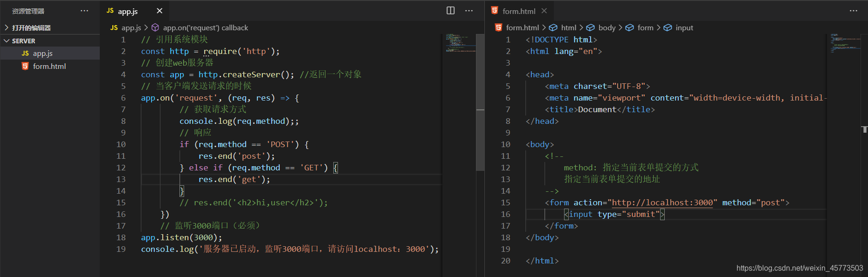Click '<!DOCTYPE html>' on line 1 of form.html

(x=561, y=40)
